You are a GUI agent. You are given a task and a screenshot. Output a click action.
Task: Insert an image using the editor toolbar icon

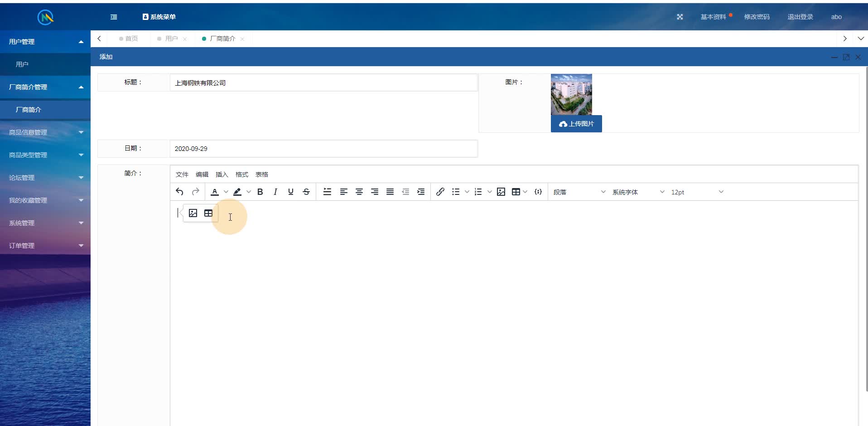click(501, 192)
